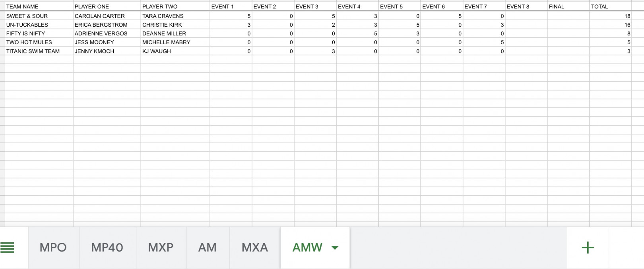Go to the MXA sheet tab

pyautogui.click(x=255, y=248)
